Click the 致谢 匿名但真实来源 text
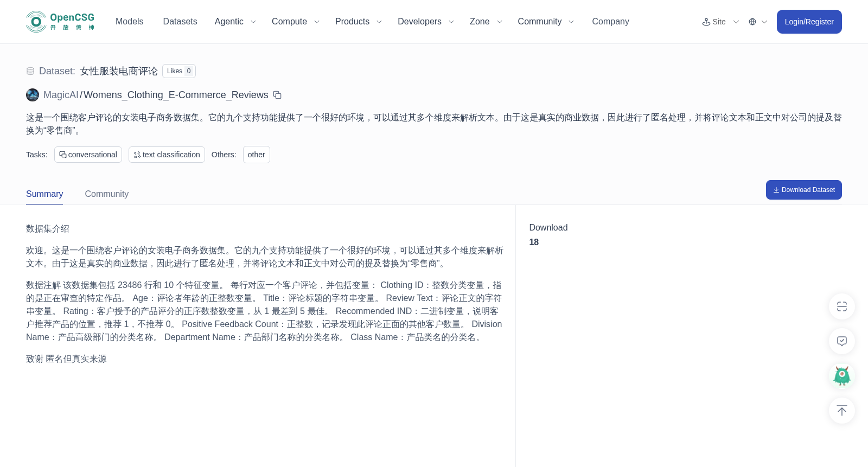Viewport: 868px width, 467px height. (66, 359)
